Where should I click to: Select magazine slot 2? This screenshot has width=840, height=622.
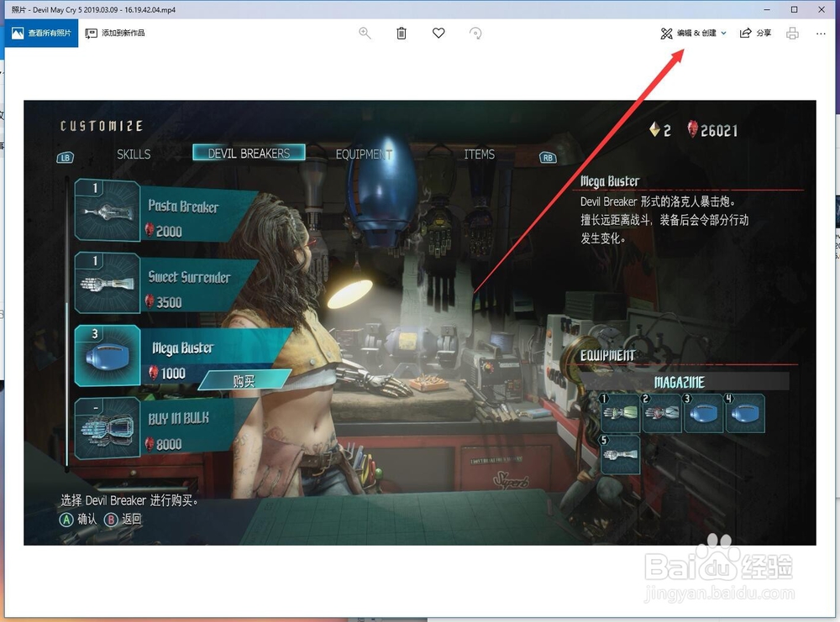point(662,413)
